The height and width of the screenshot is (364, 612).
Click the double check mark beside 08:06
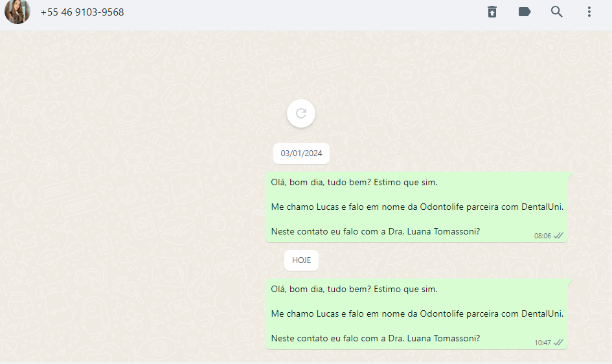[x=558, y=235]
